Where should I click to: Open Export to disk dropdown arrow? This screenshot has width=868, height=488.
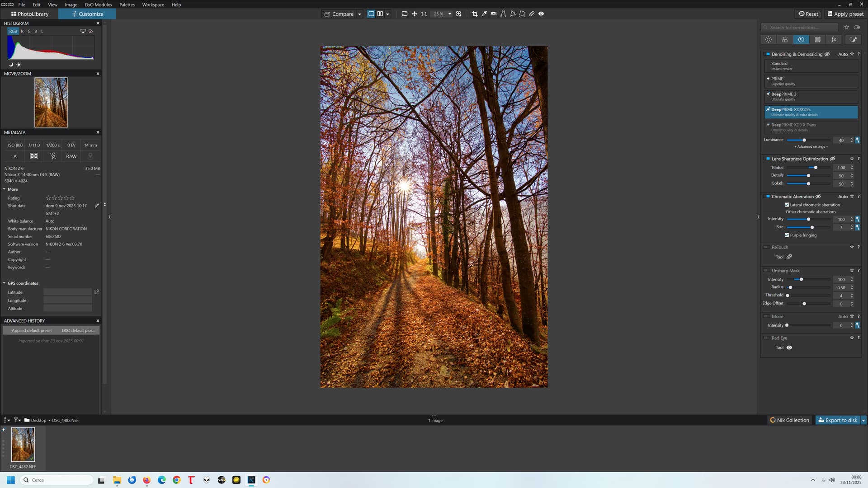tap(863, 420)
